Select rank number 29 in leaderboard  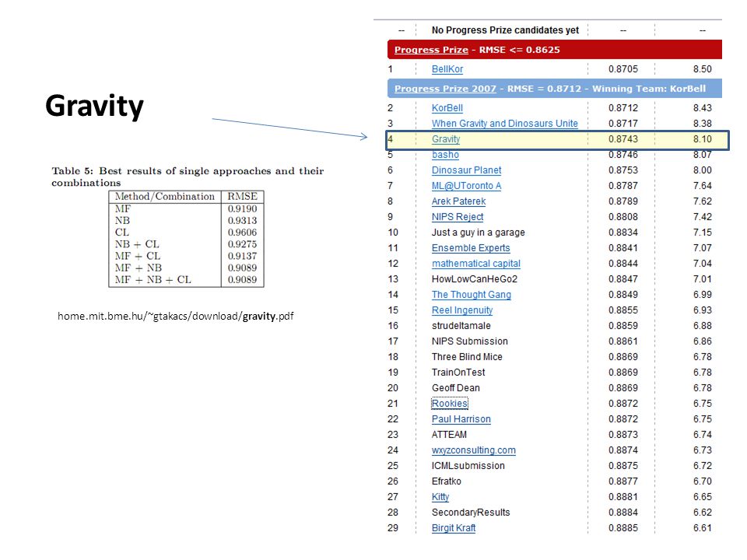pyautogui.click(x=392, y=528)
